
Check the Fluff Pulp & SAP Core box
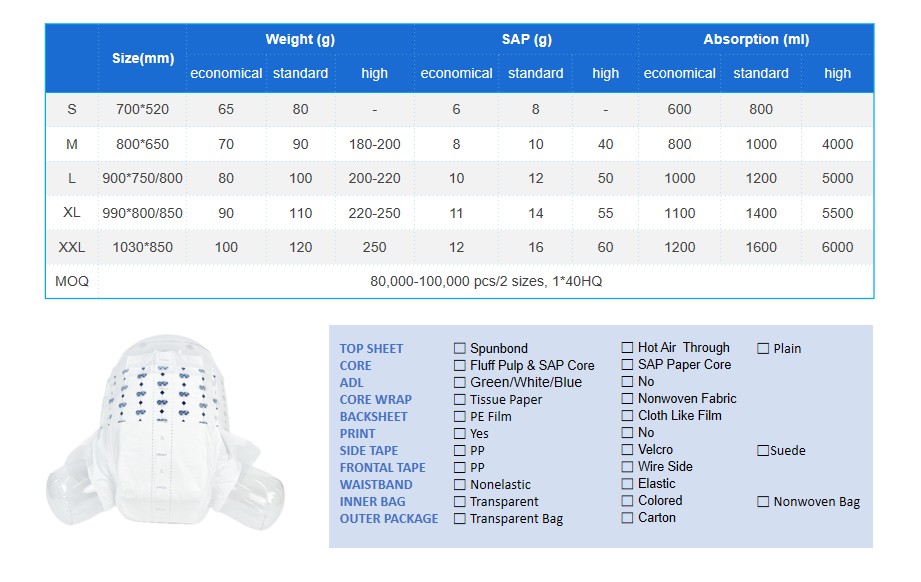pyautogui.click(x=459, y=365)
